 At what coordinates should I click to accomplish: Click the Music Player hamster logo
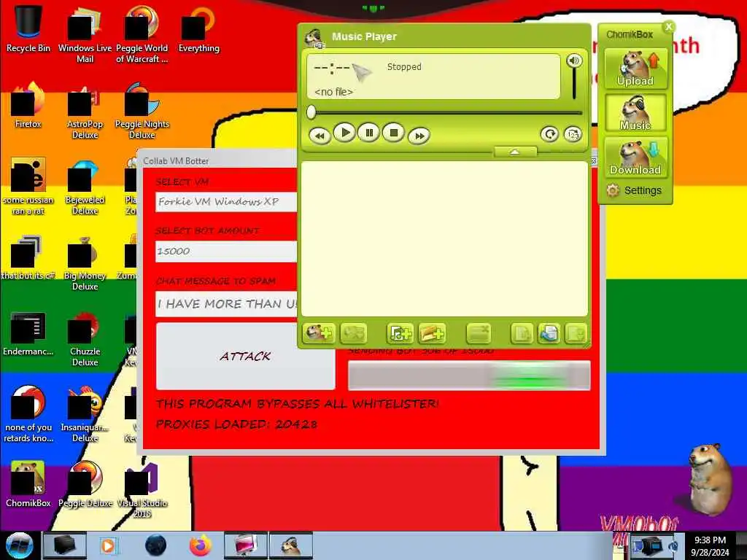pos(314,37)
